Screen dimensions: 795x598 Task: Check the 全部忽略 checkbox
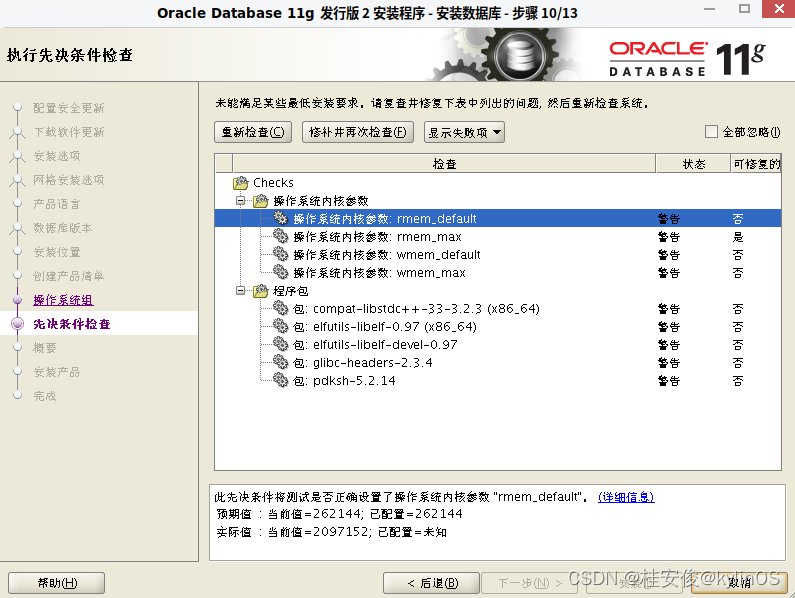point(711,132)
